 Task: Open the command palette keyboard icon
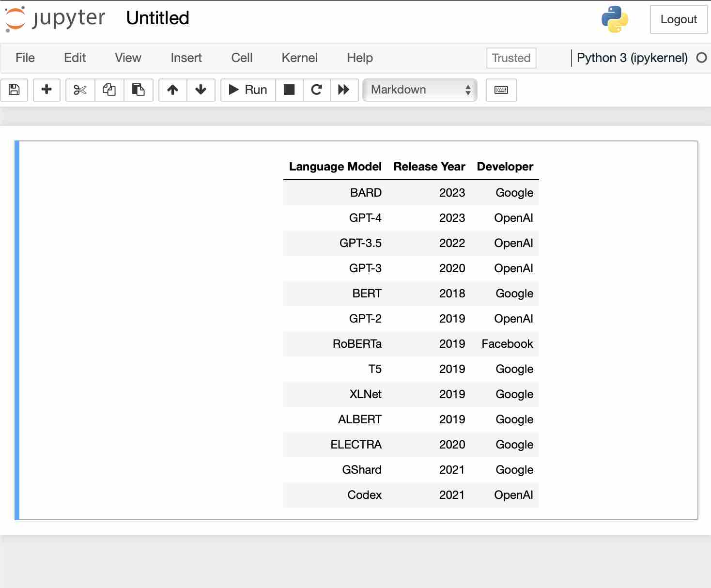[501, 90]
